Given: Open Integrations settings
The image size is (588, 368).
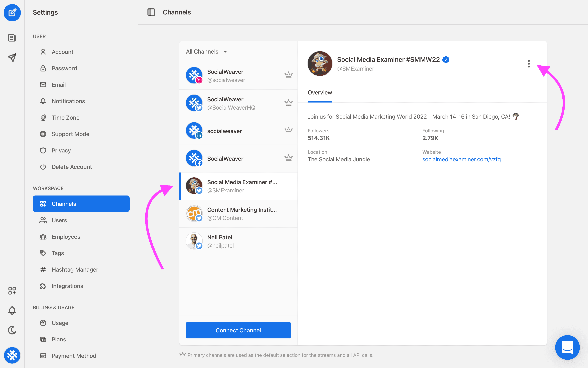Looking at the screenshot, I should tap(81, 286).
